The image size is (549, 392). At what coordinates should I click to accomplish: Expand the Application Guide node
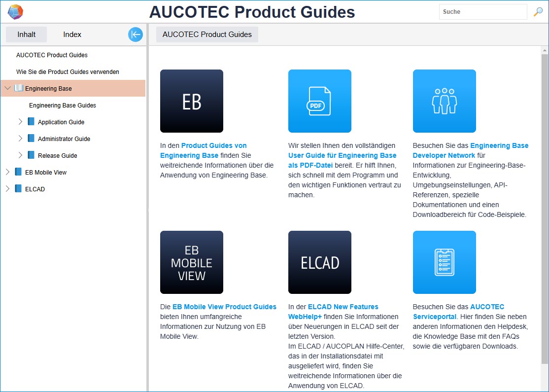click(20, 122)
